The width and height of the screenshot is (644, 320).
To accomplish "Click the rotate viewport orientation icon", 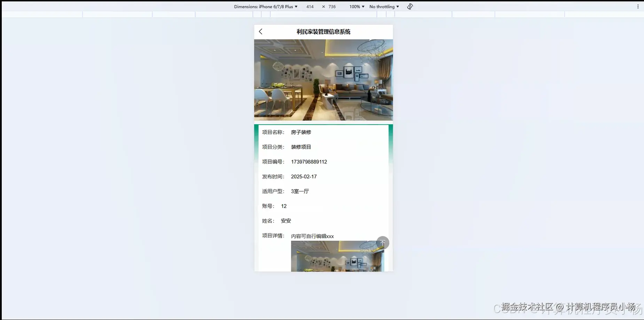I will click(410, 6).
